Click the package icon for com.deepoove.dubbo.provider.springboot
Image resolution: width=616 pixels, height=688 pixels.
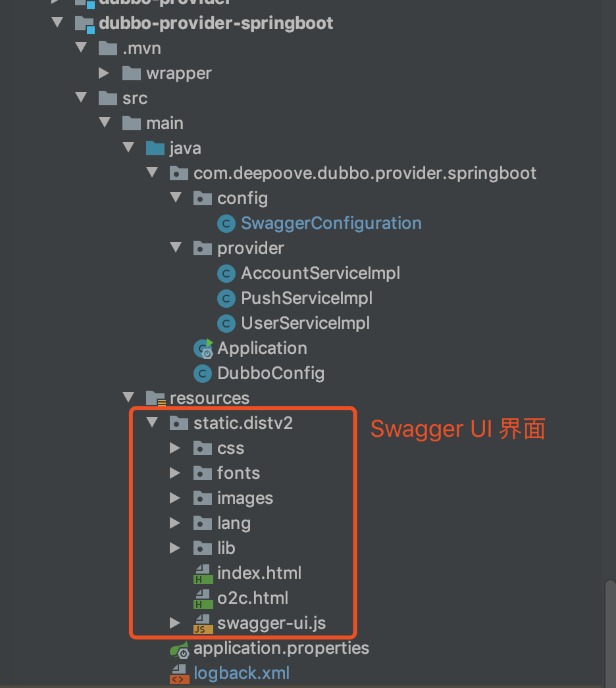178,173
